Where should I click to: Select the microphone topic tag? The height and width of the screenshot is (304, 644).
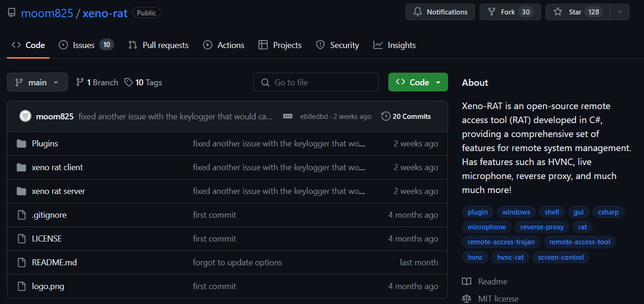(487, 227)
